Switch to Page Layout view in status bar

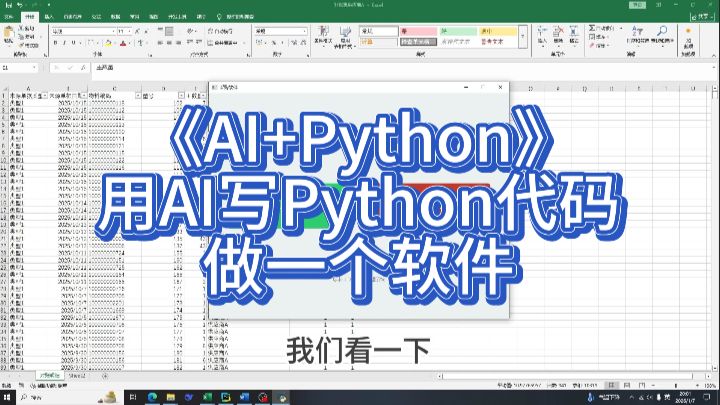click(626, 385)
